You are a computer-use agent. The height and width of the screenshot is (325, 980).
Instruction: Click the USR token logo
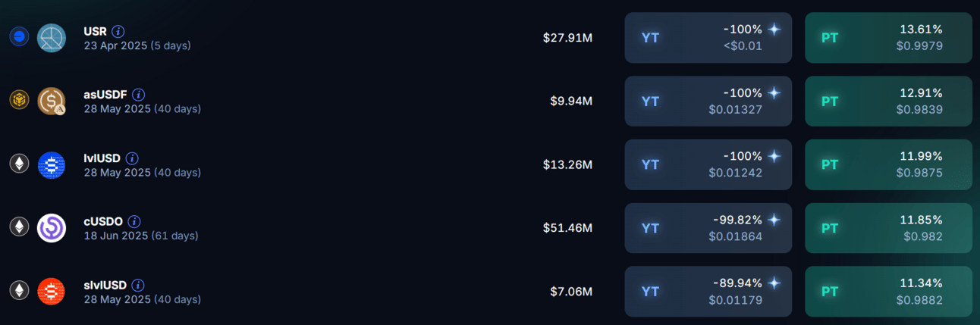[x=52, y=38]
